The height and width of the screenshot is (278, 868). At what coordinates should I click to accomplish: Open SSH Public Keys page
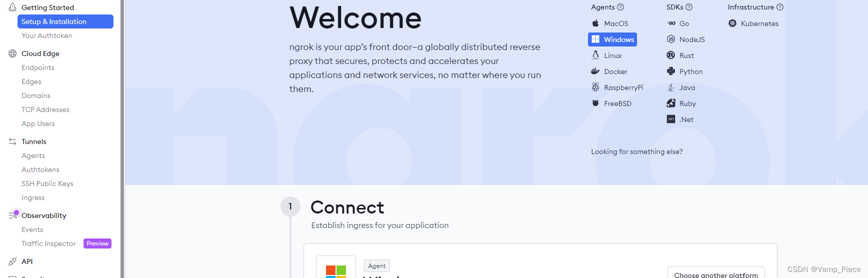tap(47, 183)
